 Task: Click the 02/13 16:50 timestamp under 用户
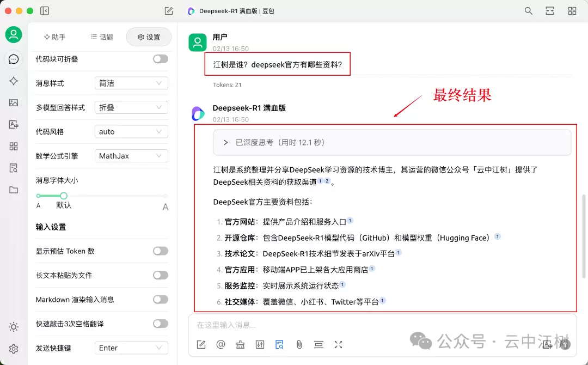[x=231, y=48]
